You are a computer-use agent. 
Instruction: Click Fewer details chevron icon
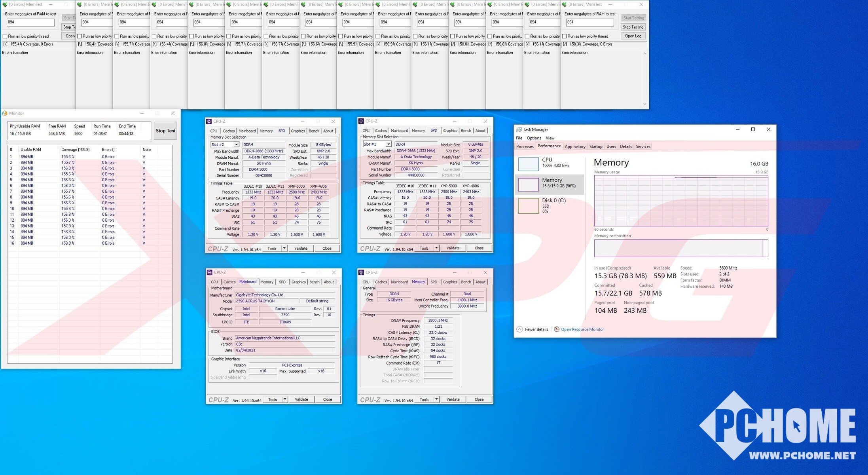point(519,329)
